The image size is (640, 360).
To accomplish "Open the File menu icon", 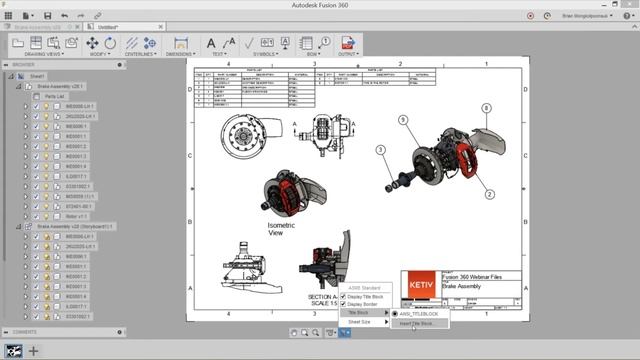I will tap(28, 16).
